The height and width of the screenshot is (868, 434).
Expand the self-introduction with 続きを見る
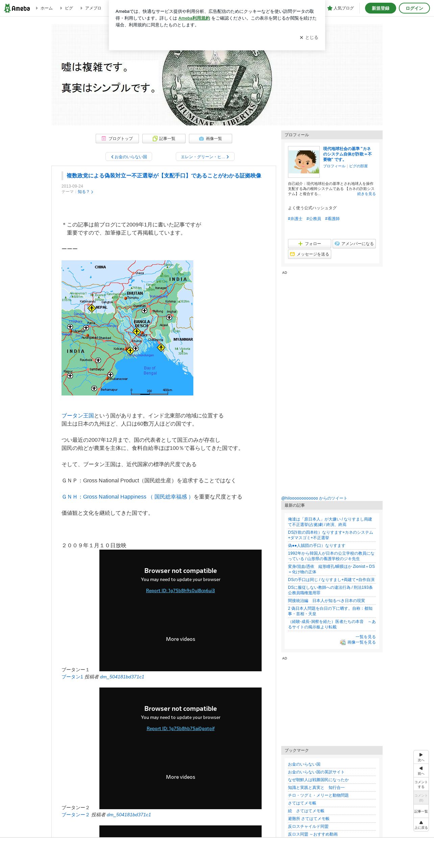coord(366,194)
